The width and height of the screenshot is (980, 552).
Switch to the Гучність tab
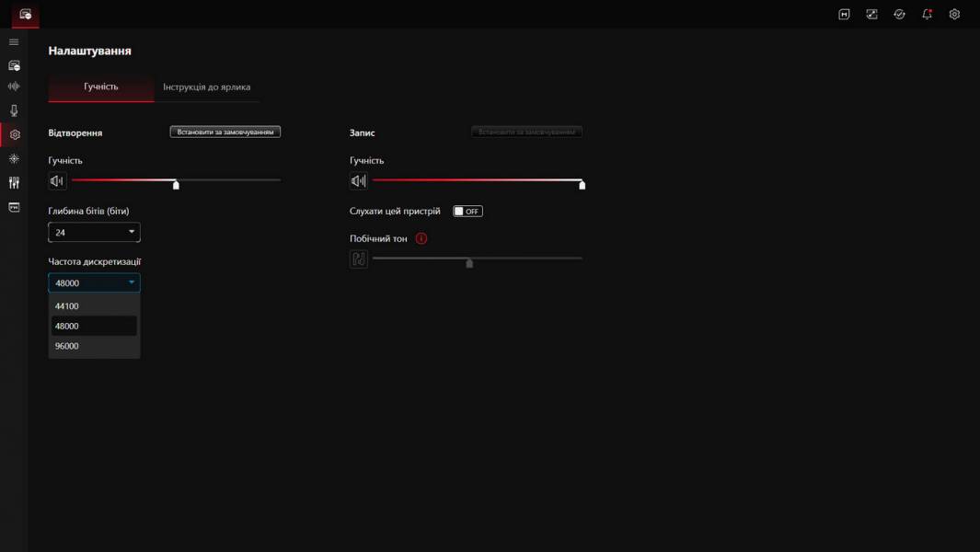pos(101,86)
